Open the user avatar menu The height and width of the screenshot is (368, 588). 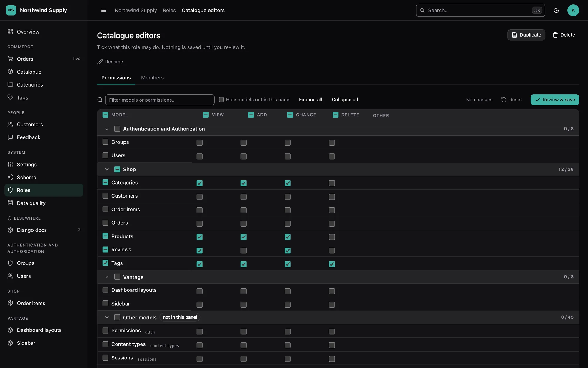point(573,10)
